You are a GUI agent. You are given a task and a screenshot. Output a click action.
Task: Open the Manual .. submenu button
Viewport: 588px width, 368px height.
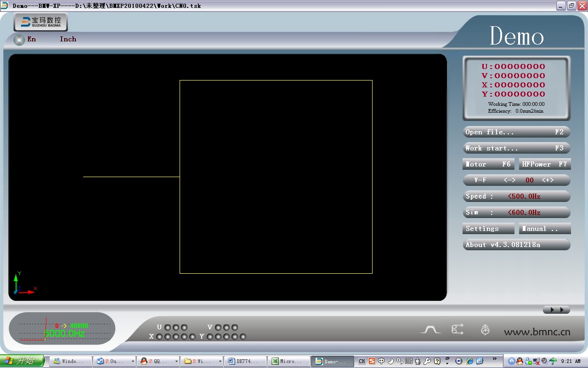click(x=544, y=229)
